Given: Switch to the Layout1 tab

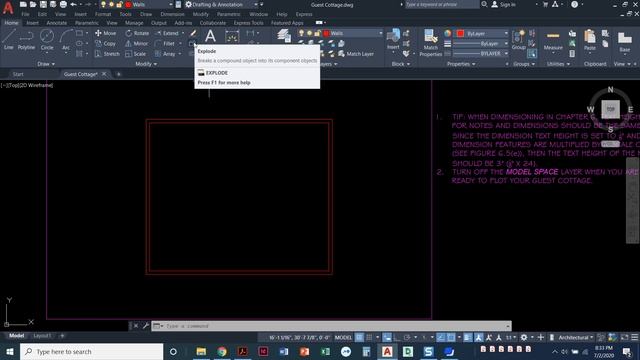Looking at the screenshot, I should [42, 336].
